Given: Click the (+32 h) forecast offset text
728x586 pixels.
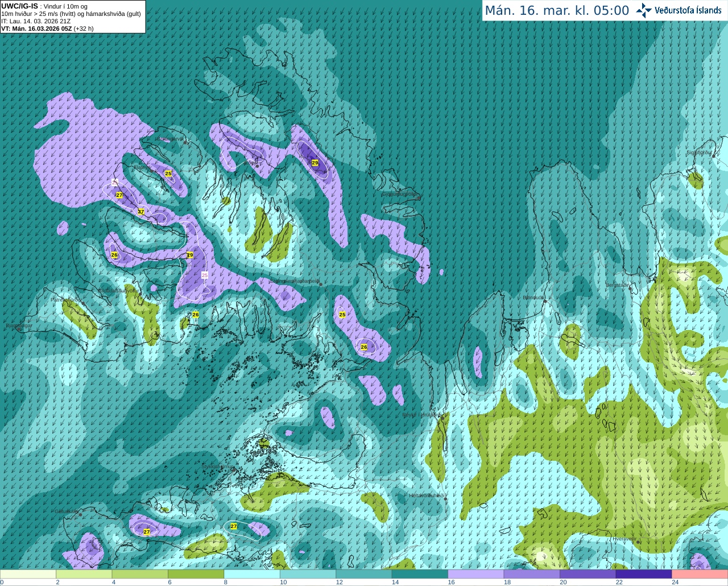Looking at the screenshot, I should click(84, 28).
